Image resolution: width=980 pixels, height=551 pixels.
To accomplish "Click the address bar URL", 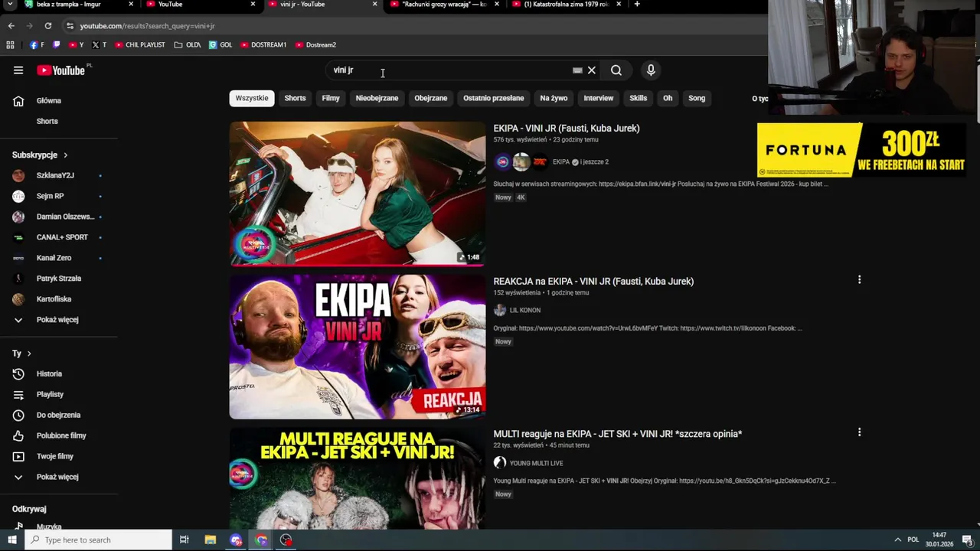I will [147, 26].
